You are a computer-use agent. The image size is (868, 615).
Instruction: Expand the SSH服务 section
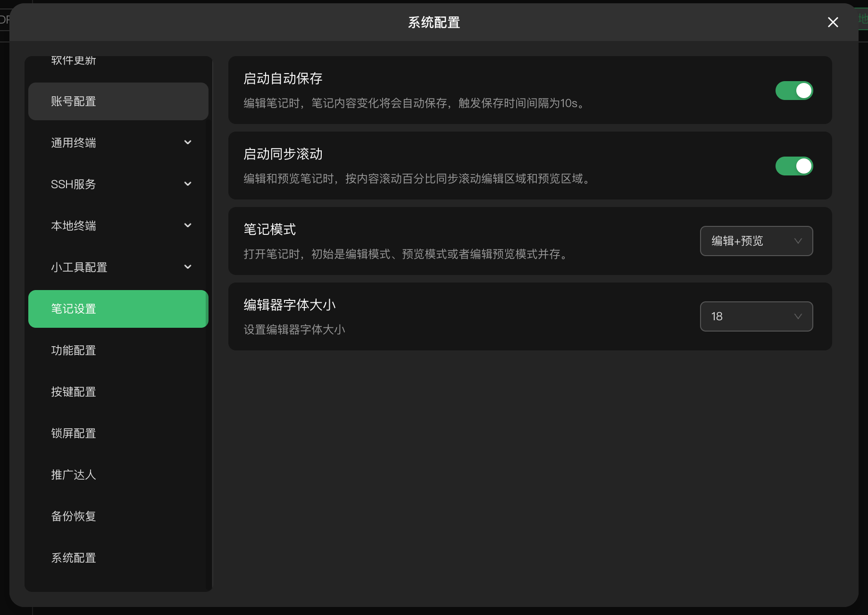point(118,184)
